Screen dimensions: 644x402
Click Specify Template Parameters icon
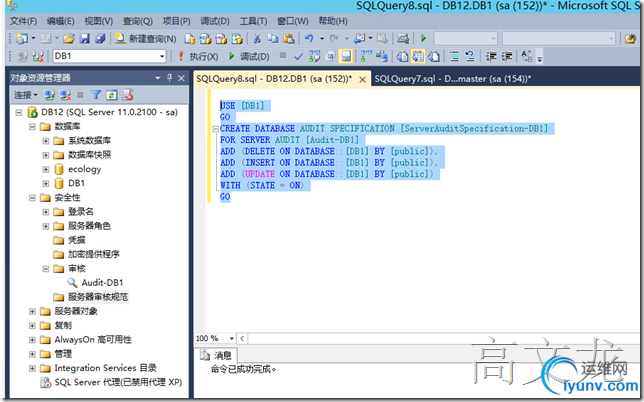point(527,56)
